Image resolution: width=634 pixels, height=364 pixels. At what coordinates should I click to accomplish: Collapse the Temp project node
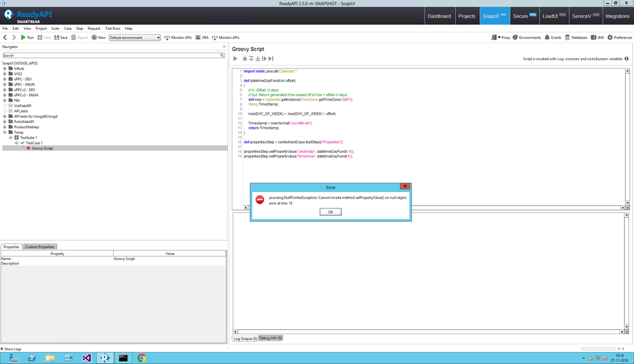[x=4, y=133]
